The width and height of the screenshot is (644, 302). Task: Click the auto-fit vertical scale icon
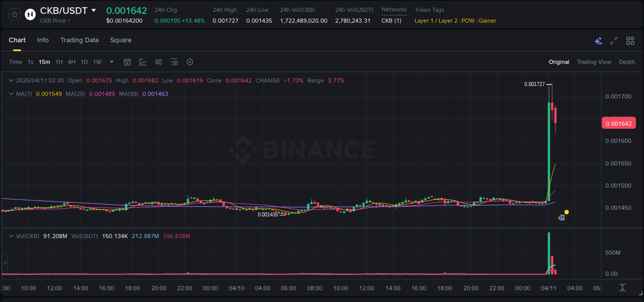622,288
